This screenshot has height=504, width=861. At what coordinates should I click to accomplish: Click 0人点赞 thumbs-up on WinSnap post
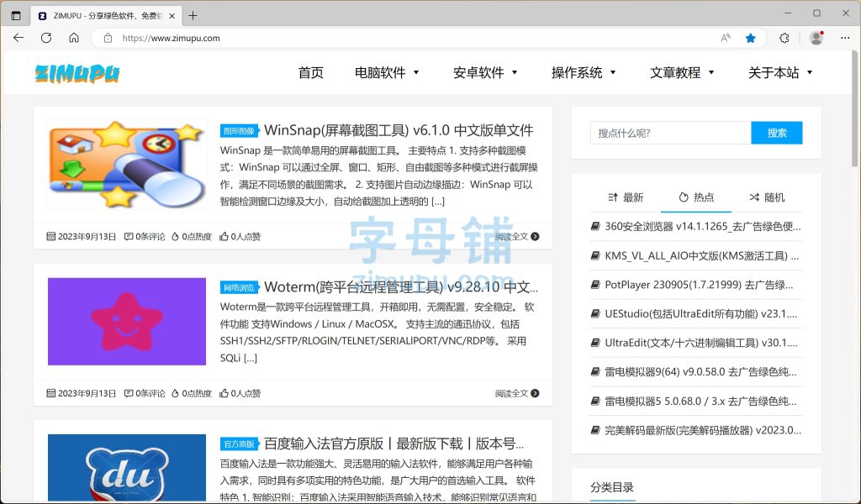point(240,236)
